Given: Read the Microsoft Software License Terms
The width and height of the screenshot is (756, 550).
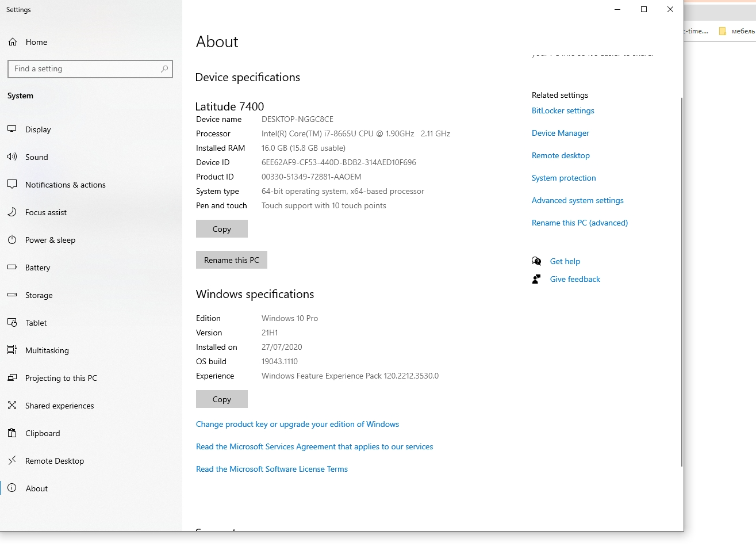Looking at the screenshot, I should 272,469.
